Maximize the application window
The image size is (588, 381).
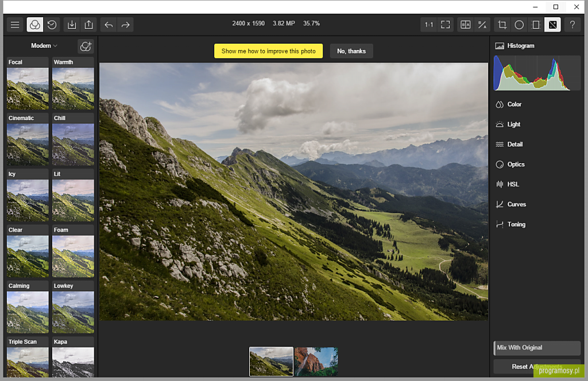(x=556, y=7)
